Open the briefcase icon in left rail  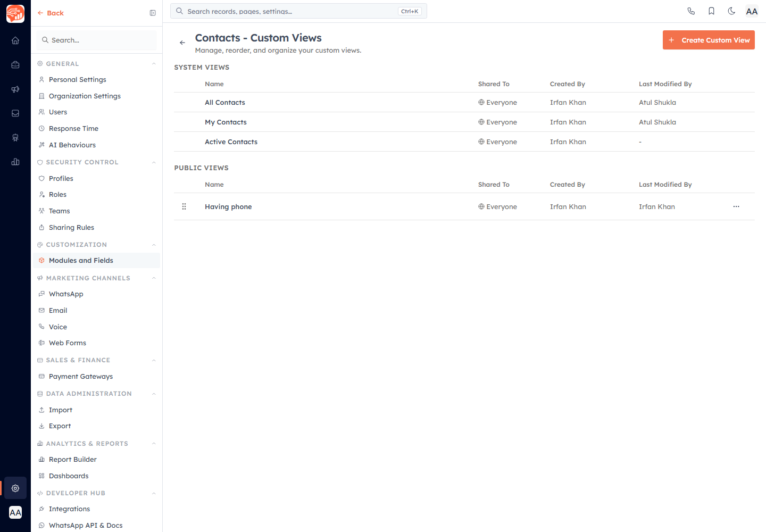coord(15,65)
